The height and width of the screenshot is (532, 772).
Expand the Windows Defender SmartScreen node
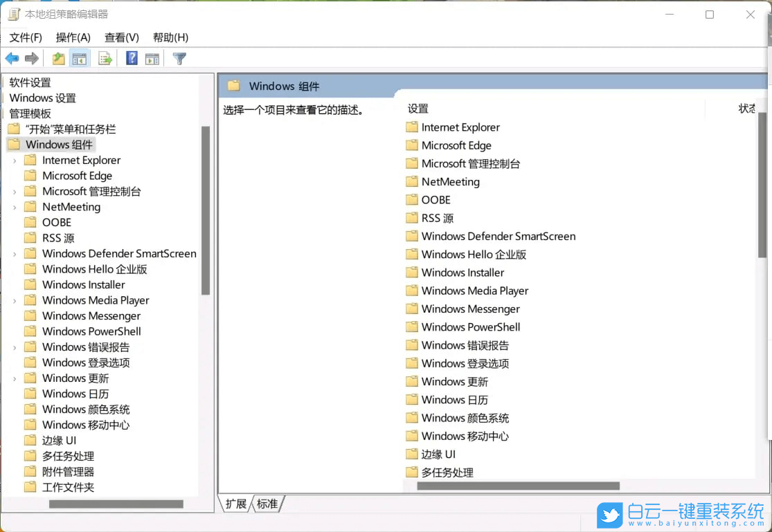[15, 253]
